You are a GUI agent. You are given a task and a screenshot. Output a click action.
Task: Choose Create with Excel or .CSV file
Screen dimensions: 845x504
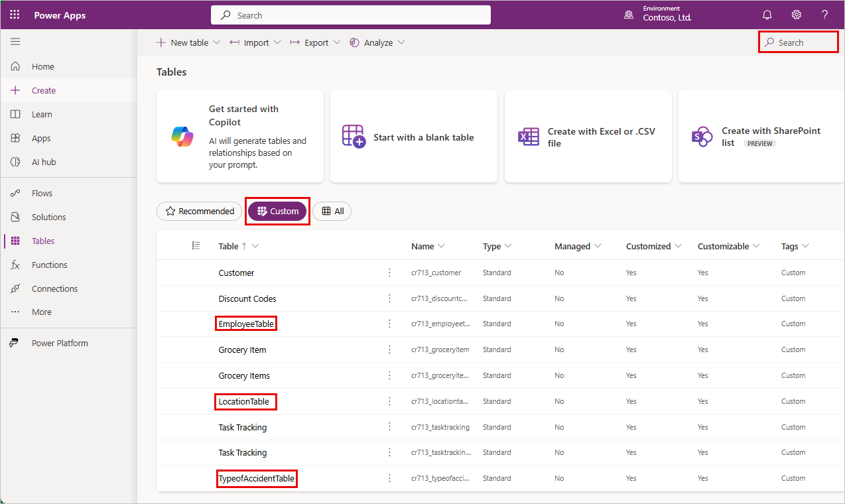pyautogui.click(x=588, y=137)
